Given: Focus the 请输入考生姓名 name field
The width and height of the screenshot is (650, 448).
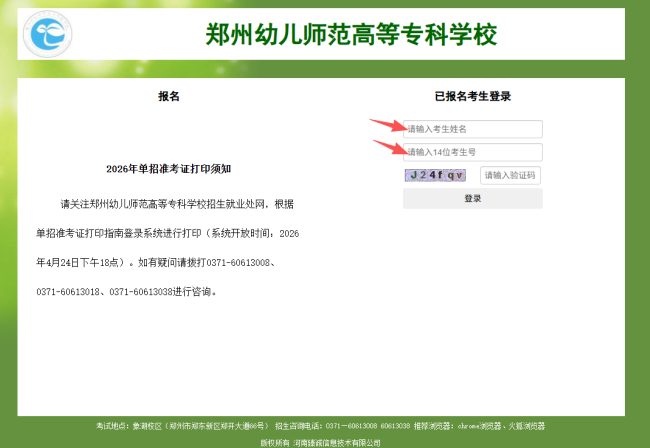Looking at the screenshot, I should tap(472, 129).
